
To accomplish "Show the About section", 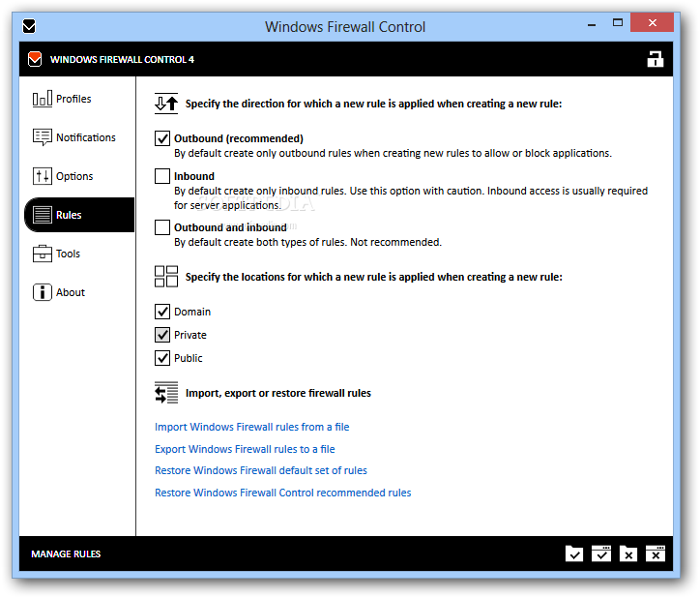I will [x=58, y=292].
